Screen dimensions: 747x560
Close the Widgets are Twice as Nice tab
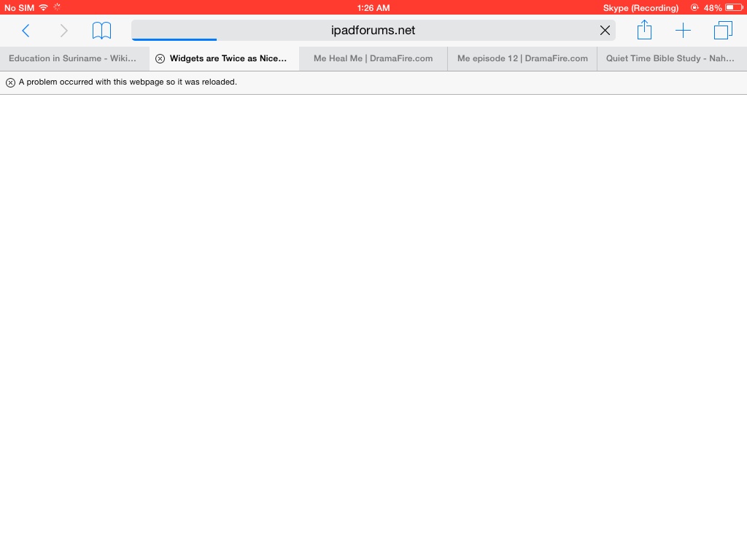pyautogui.click(x=160, y=59)
